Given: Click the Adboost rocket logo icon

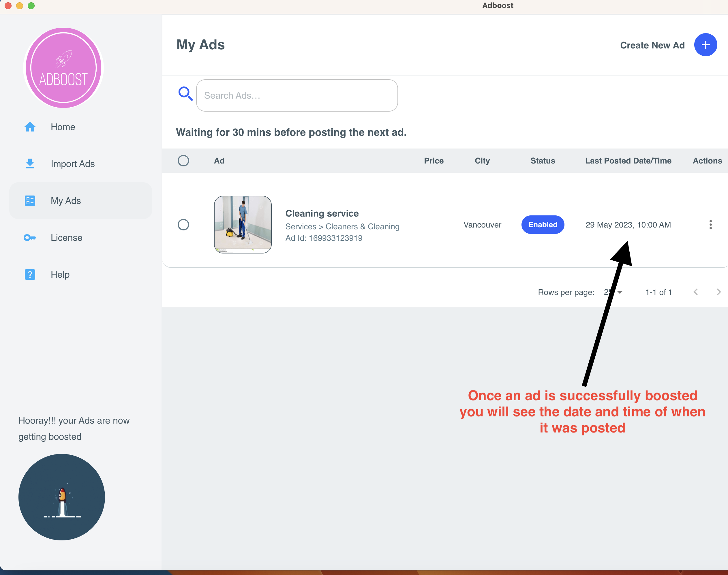Looking at the screenshot, I should tap(64, 67).
